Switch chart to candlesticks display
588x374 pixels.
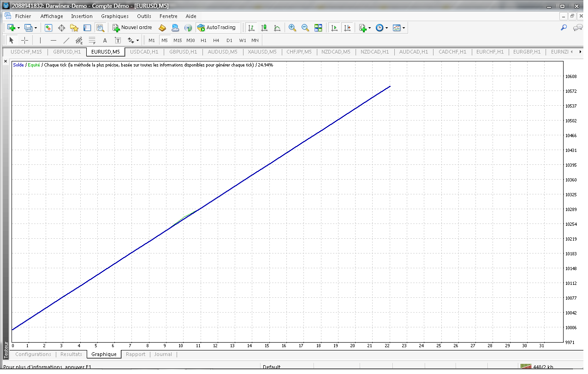tap(264, 28)
